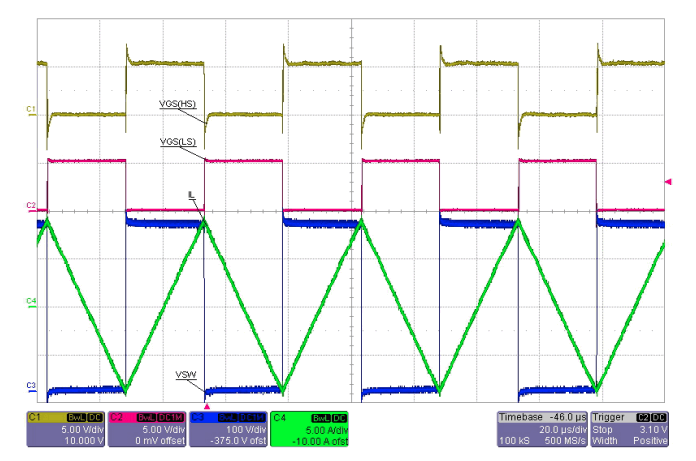This screenshot has width=696, height=461.
Task: Click the pink trigger level arrow on right edge
Action: [668, 181]
